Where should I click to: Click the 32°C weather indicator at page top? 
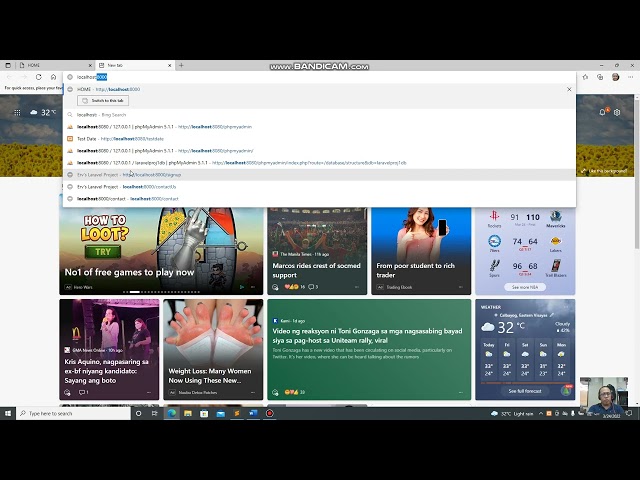tap(43, 113)
